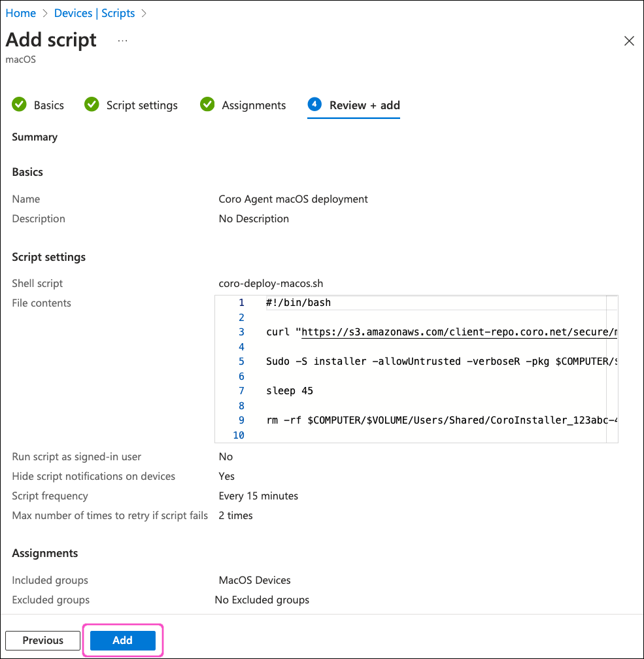Viewport: 644px width, 659px height.
Task: Click the green checkmark beside Script settings
Action: 92,105
